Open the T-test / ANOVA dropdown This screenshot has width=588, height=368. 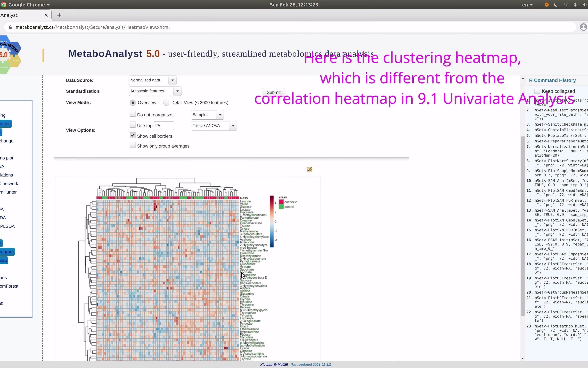tap(214, 126)
